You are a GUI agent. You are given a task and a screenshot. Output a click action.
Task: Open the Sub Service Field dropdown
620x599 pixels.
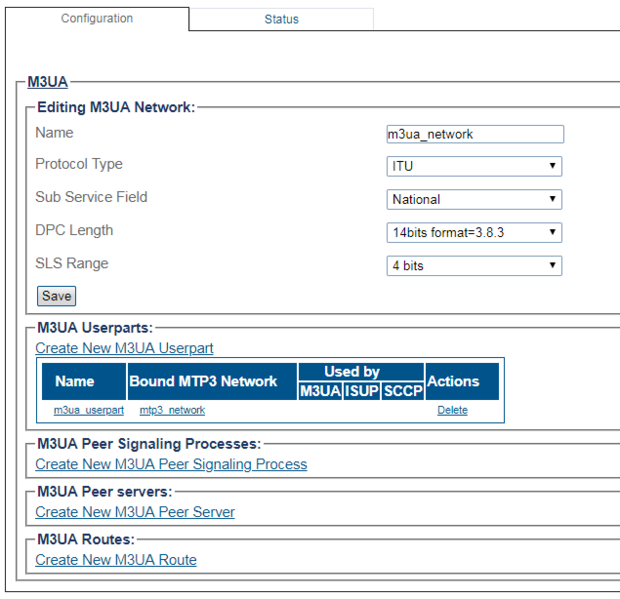[x=474, y=199]
